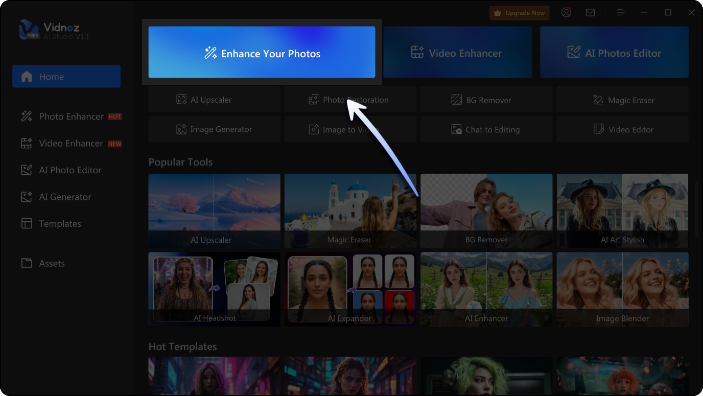
Task: Open the AI Upscaler popular tool card
Action: (x=214, y=211)
